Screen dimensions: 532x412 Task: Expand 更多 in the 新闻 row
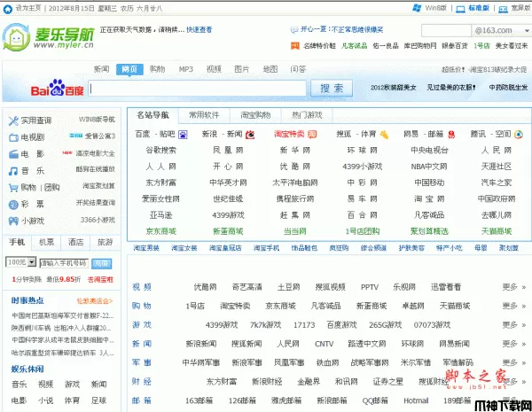point(514,344)
